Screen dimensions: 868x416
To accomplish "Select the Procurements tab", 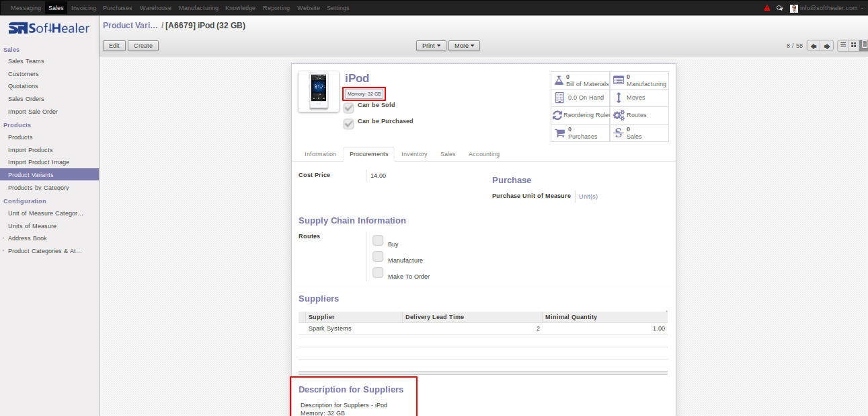I will (x=369, y=154).
